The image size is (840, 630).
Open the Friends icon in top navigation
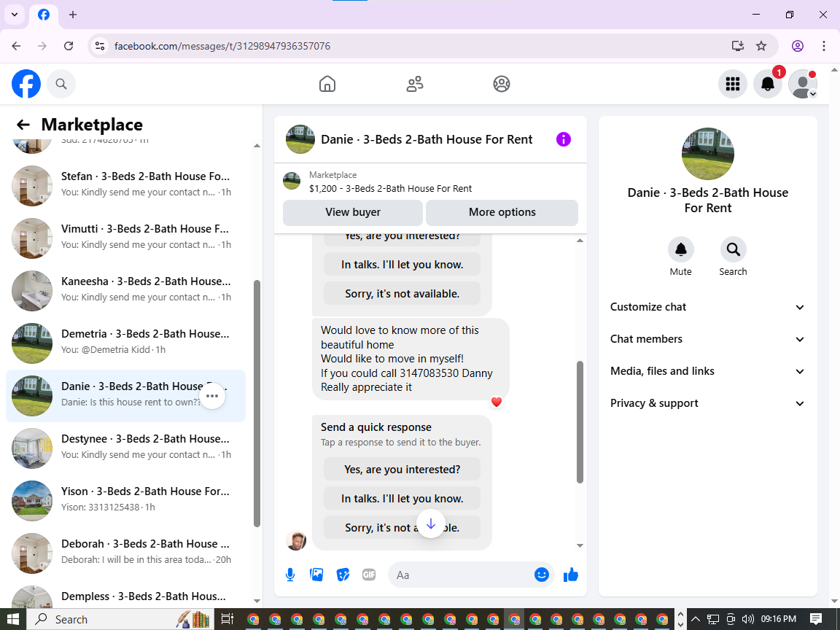coord(415,84)
